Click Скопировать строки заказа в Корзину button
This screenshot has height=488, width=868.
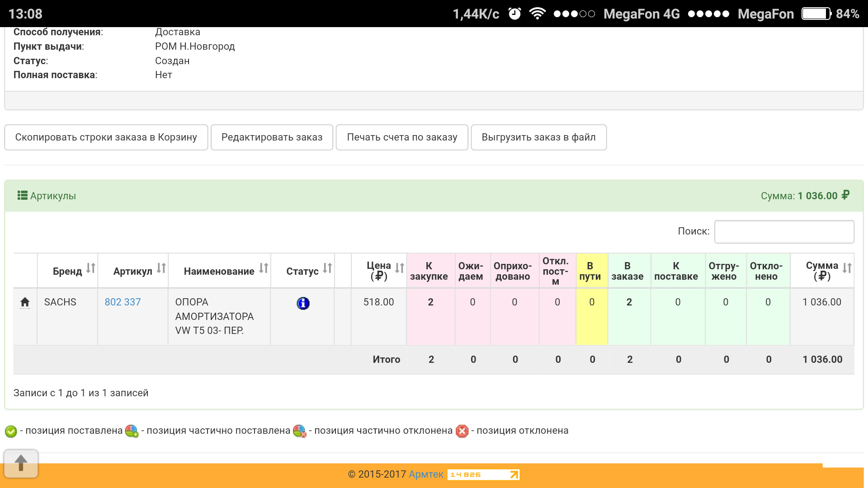(x=106, y=137)
